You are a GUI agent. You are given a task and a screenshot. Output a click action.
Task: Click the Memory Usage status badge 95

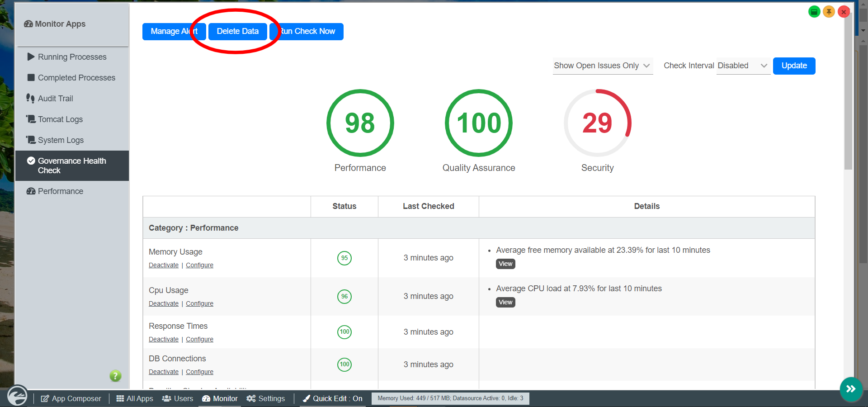pyautogui.click(x=344, y=258)
